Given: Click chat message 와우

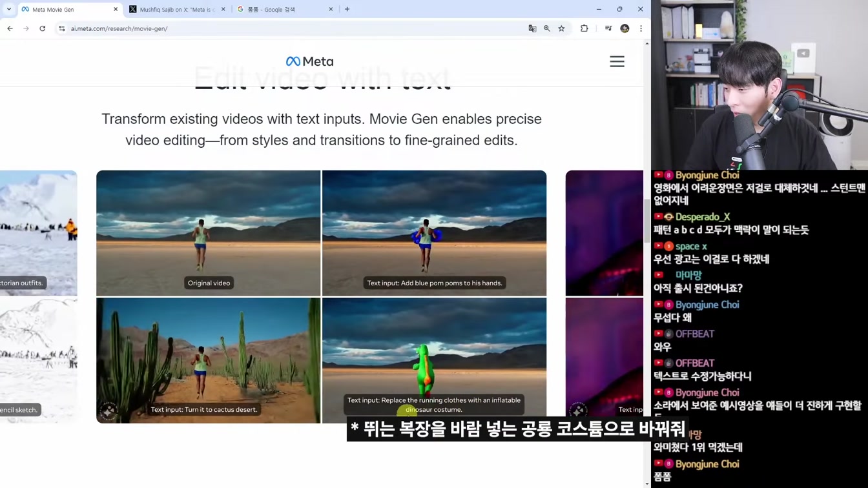Looking at the screenshot, I should pyautogui.click(x=662, y=347).
